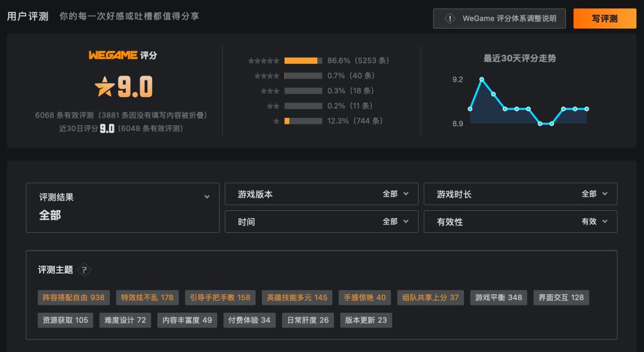Open WeGame 评分体系调整说明
Screen dimensions: 644x352
pos(500,18)
